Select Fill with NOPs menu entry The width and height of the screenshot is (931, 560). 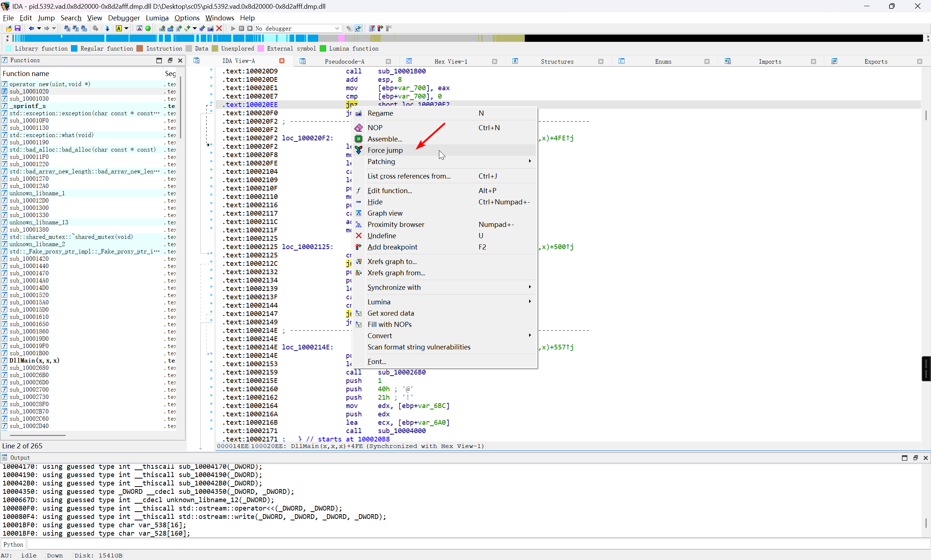[x=444, y=324]
